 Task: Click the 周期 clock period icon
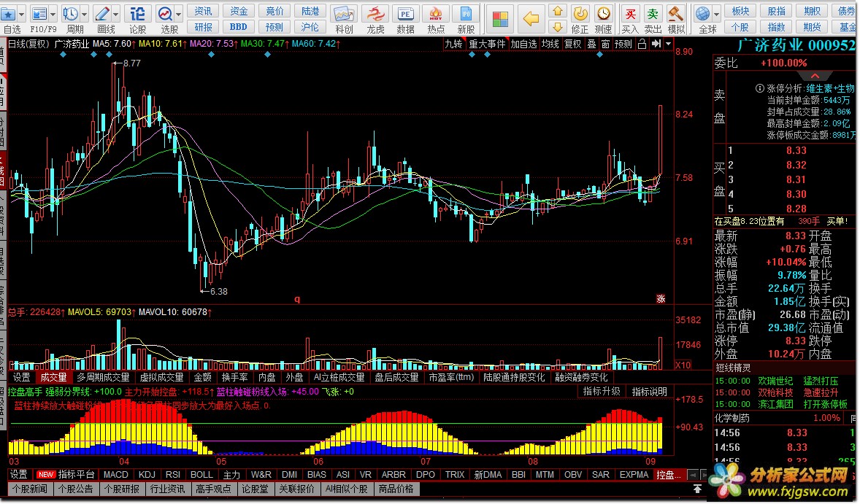tap(70, 14)
